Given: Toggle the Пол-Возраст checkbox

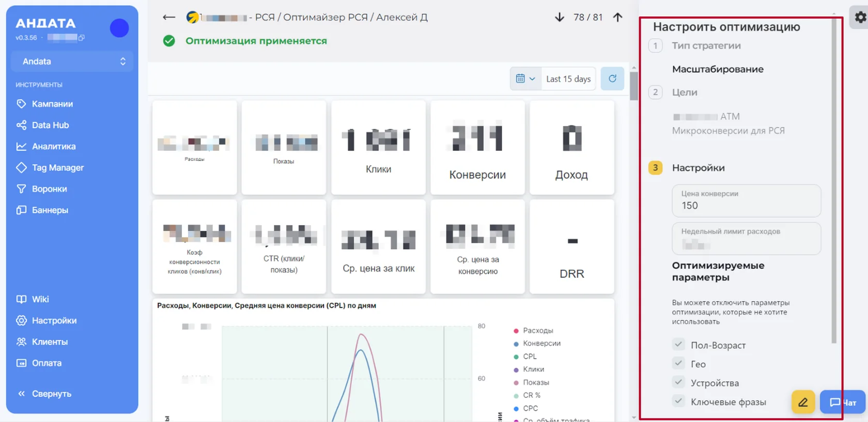Looking at the screenshot, I should point(678,345).
